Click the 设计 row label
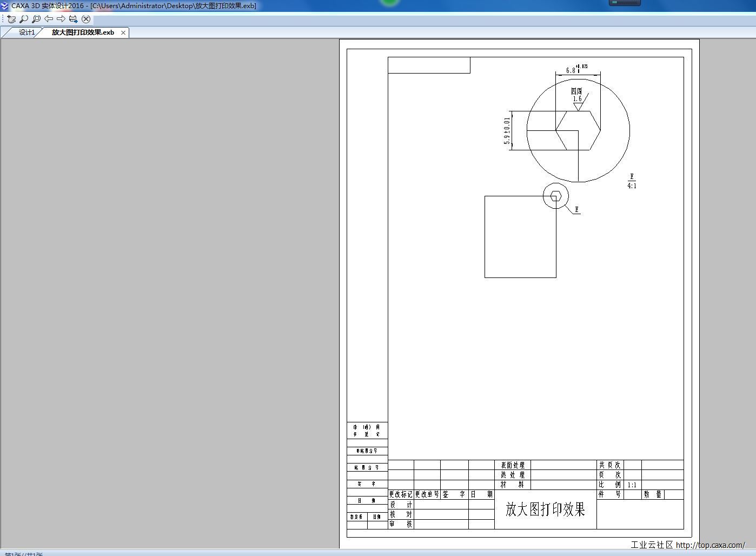The width and height of the screenshot is (756, 556). [x=401, y=505]
